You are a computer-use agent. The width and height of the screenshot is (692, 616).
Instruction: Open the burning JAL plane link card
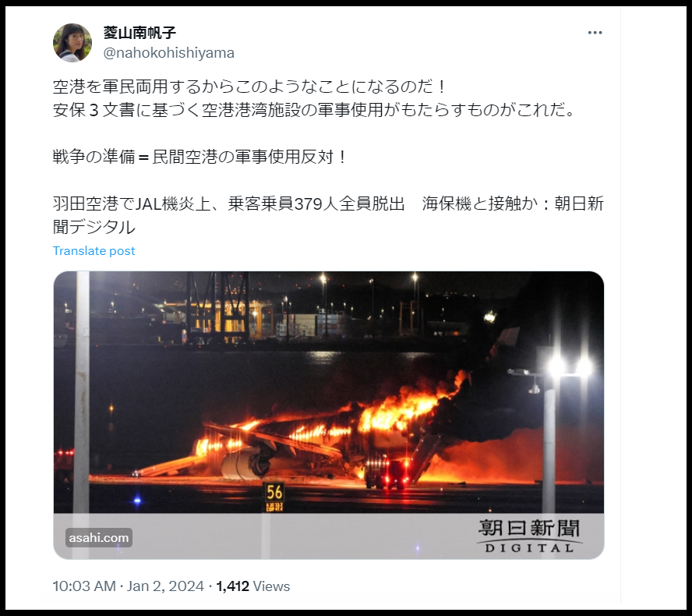[x=328, y=415]
